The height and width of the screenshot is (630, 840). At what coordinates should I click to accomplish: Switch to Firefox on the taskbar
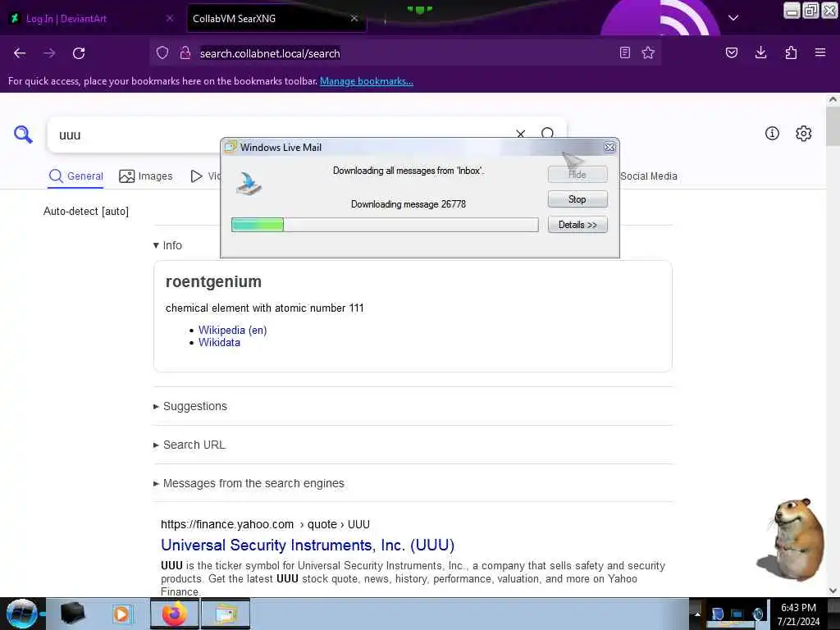[x=175, y=614]
